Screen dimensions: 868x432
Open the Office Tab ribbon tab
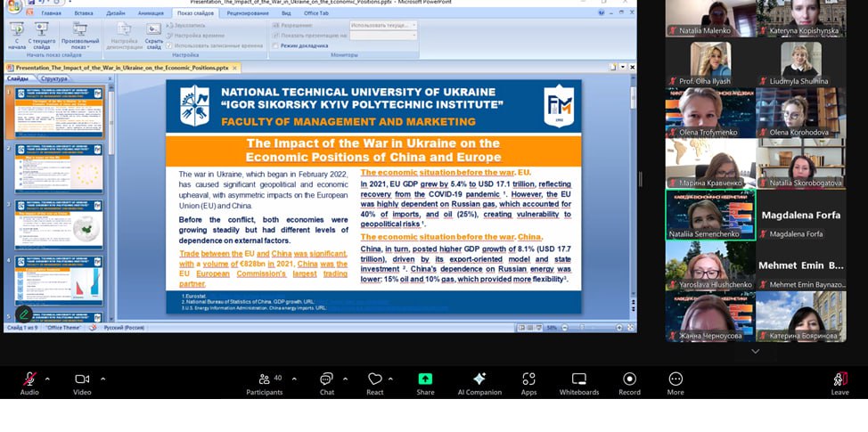316,12
